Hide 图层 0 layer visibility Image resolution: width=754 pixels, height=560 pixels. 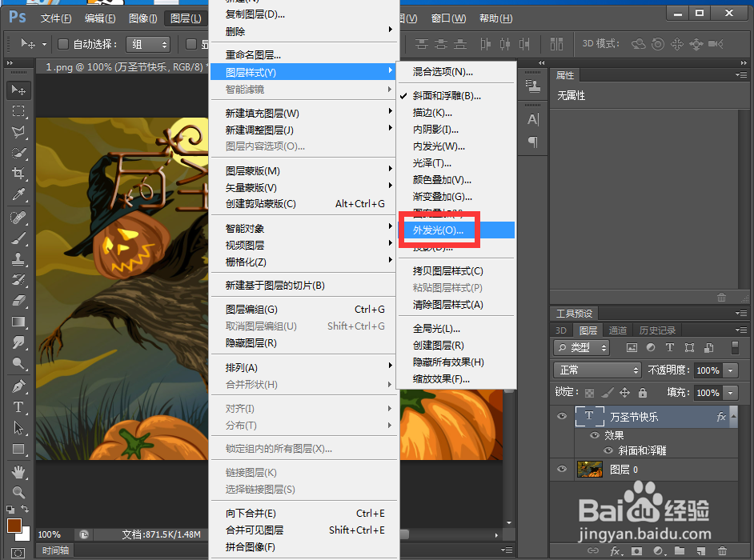[562, 469]
